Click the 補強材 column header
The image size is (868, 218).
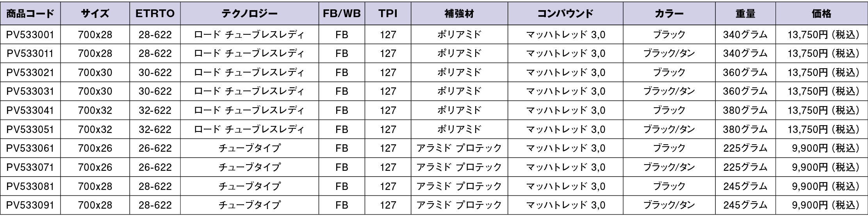[x=459, y=14]
